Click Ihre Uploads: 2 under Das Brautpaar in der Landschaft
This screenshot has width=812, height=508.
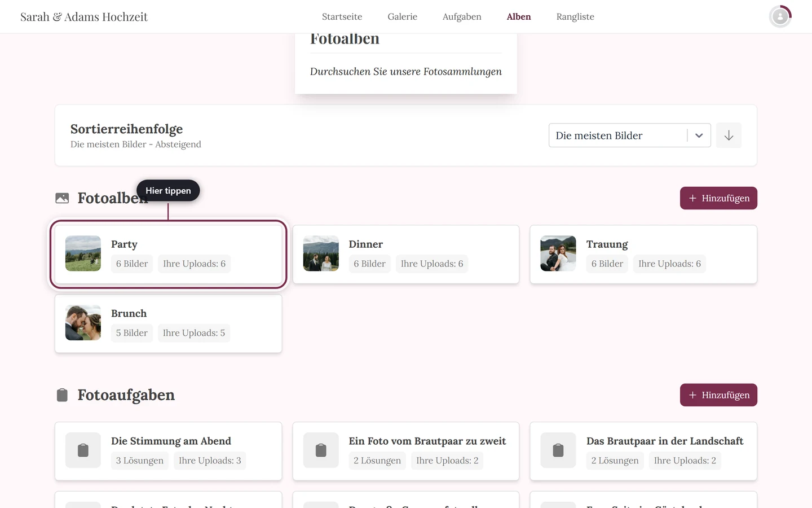pyautogui.click(x=685, y=461)
